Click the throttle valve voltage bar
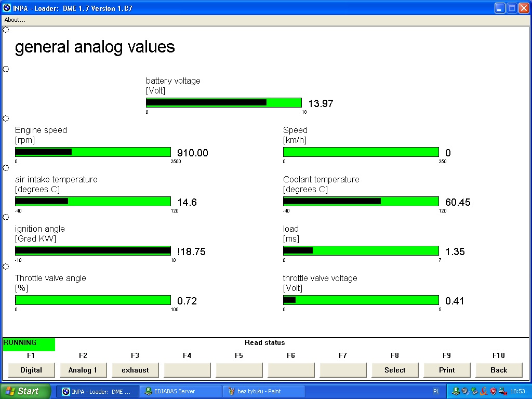Viewport: 532px width, 399px height. (x=361, y=300)
